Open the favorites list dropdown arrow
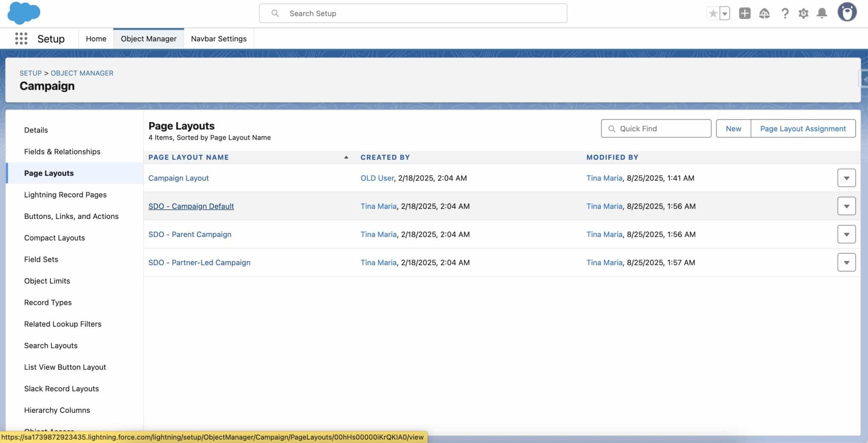868x443 pixels. point(725,14)
